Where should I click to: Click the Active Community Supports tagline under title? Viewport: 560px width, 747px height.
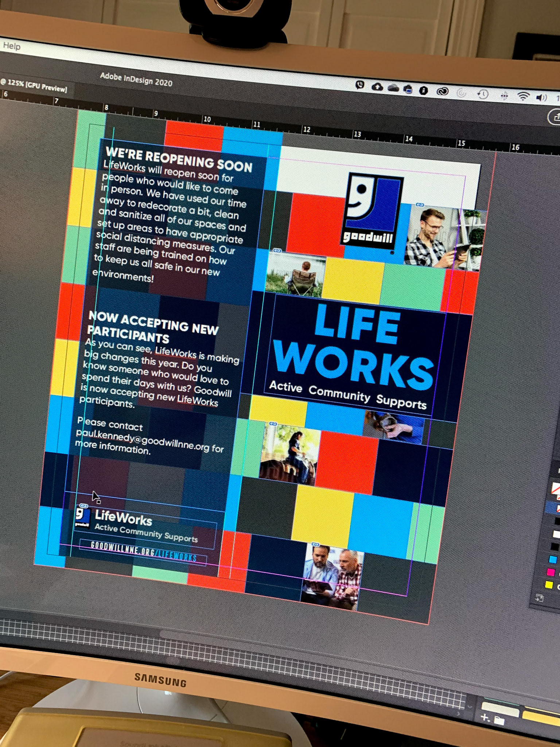point(348,395)
